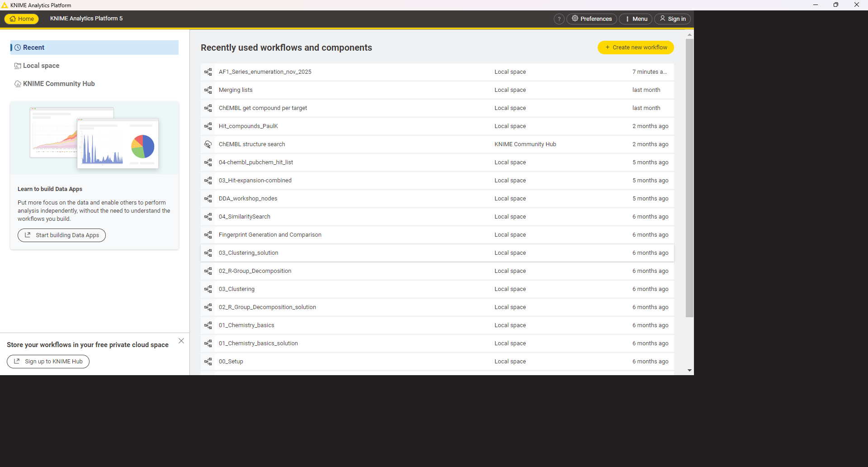
Task: Click the workflow icon next to DDA_workshop_nodes
Action: pos(208,199)
